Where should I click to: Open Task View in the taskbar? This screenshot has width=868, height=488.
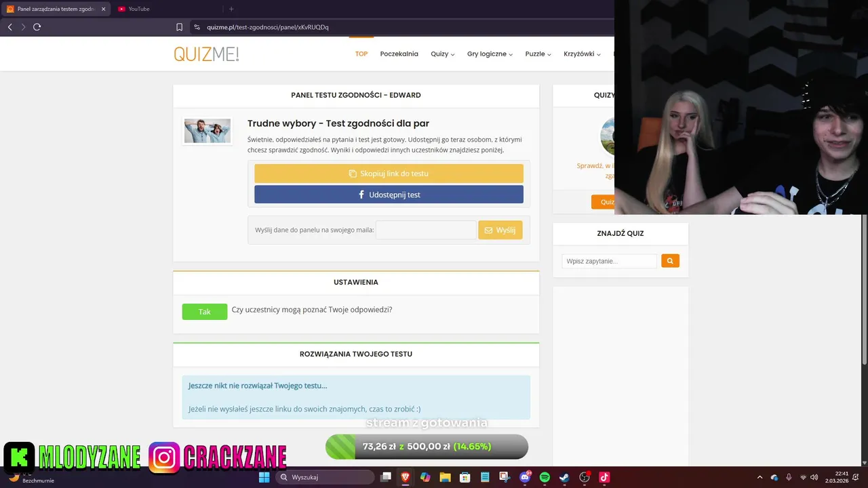(386, 477)
